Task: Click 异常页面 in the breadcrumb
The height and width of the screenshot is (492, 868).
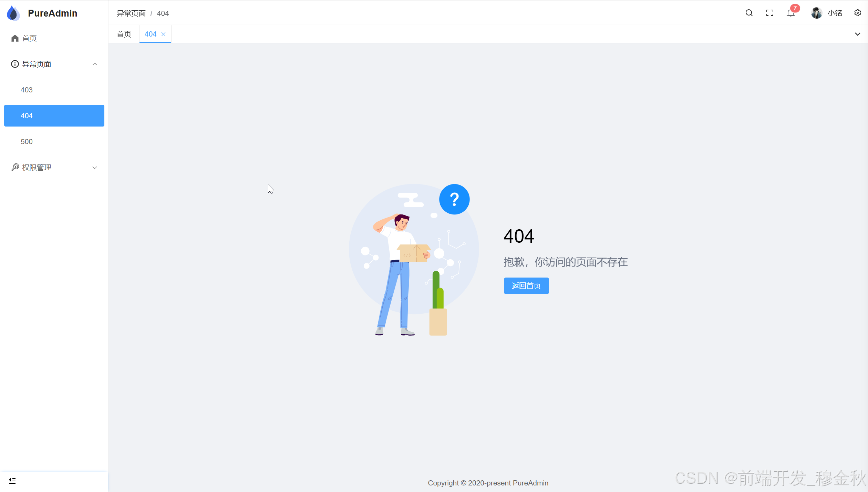Action: (x=131, y=13)
